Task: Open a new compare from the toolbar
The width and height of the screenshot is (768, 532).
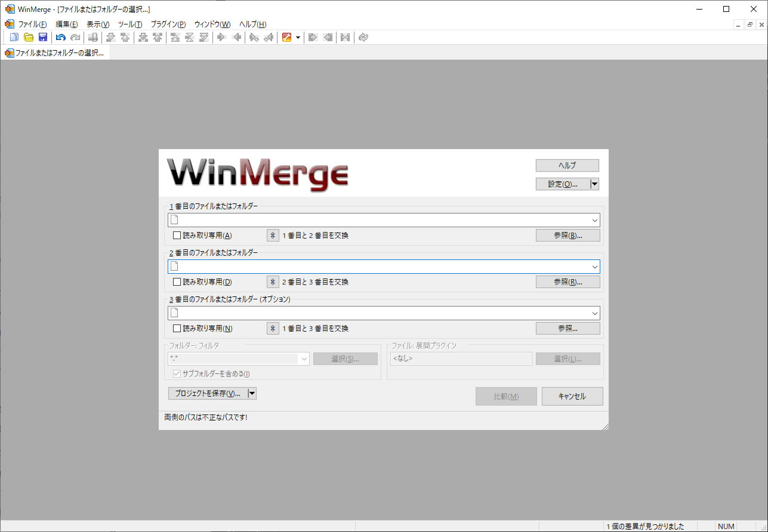Action: point(13,37)
